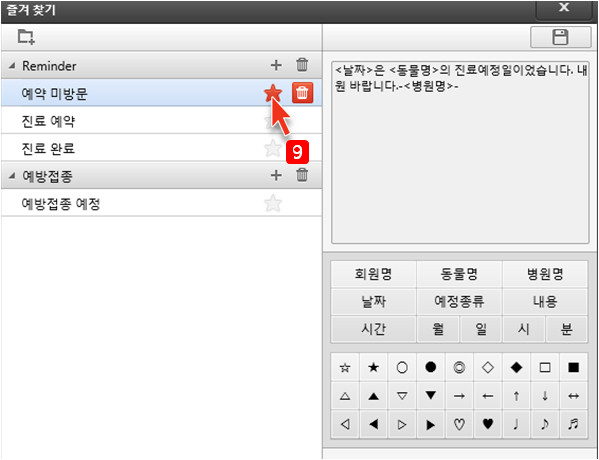Insert the filled down triangle symbol
Screen dimensions: 599x460
point(431,396)
